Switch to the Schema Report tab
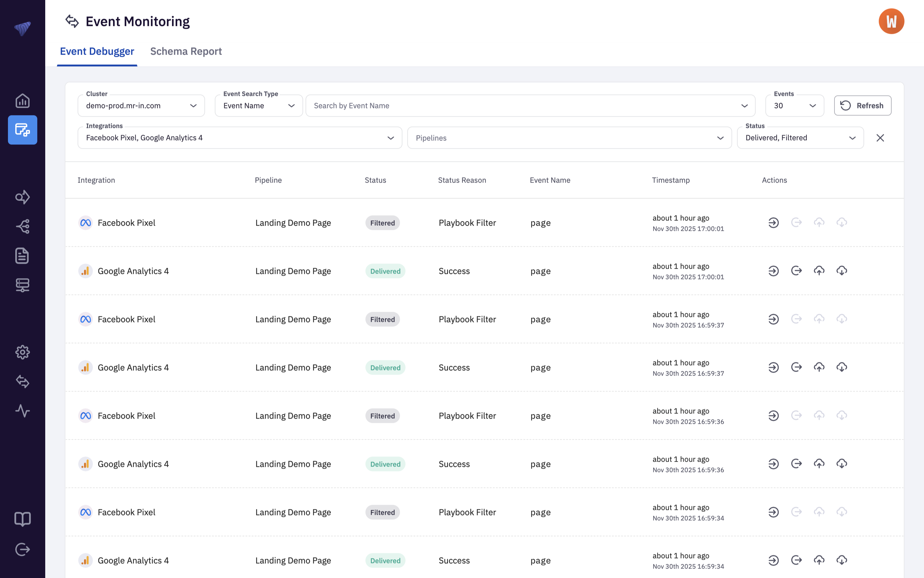Image resolution: width=924 pixels, height=578 pixels. click(186, 51)
